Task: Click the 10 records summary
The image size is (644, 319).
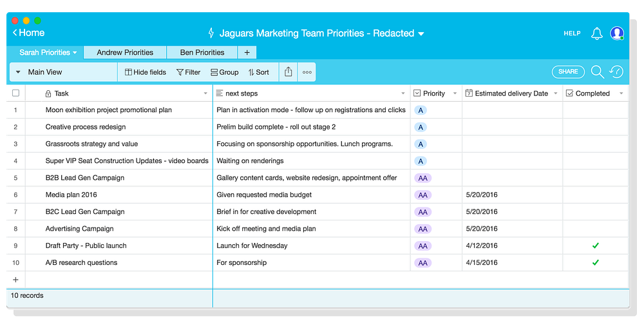Action: 27,296
